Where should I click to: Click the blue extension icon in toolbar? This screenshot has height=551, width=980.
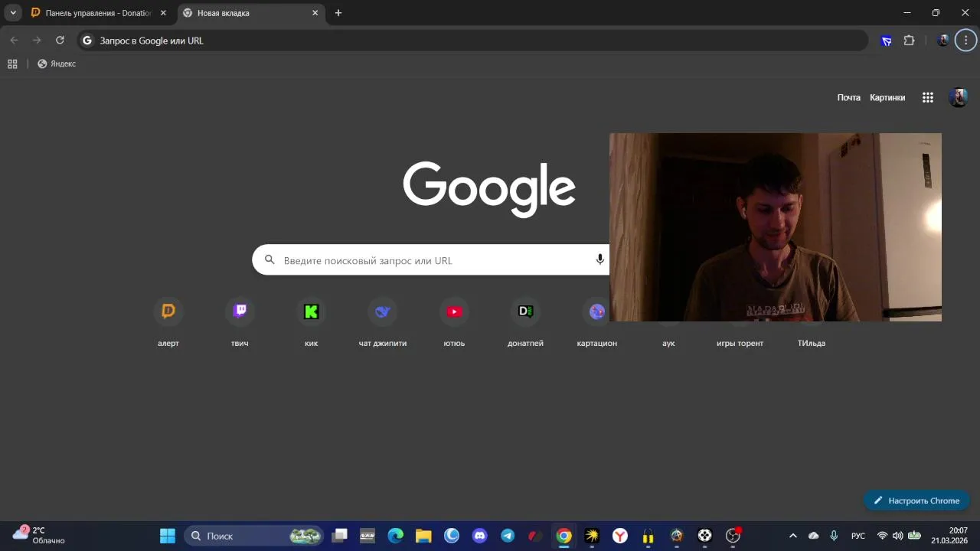coord(887,41)
